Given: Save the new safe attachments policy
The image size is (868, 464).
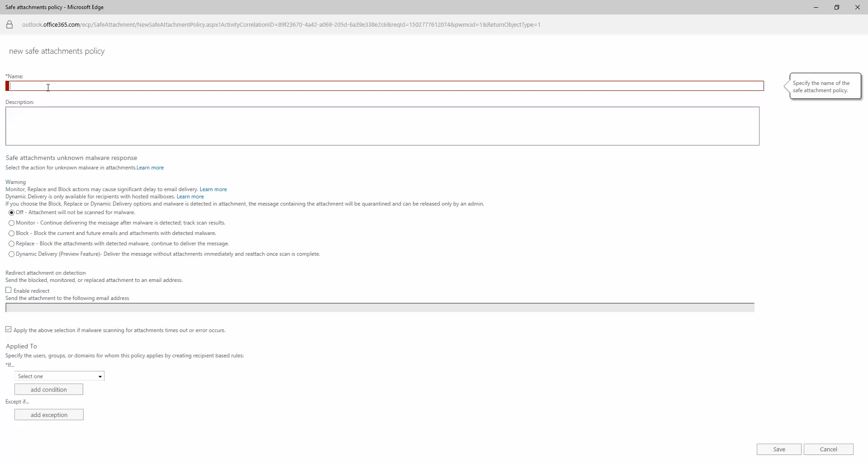Looking at the screenshot, I should pos(779,450).
